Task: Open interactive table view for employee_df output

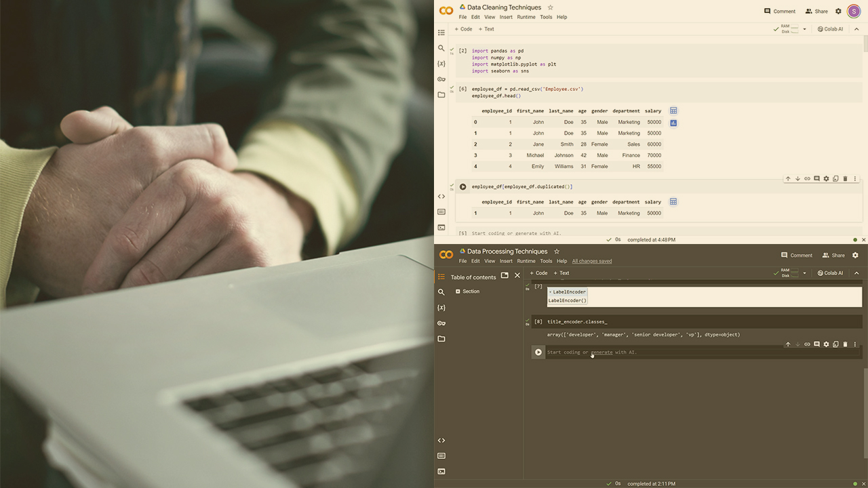Action: (x=673, y=110)
